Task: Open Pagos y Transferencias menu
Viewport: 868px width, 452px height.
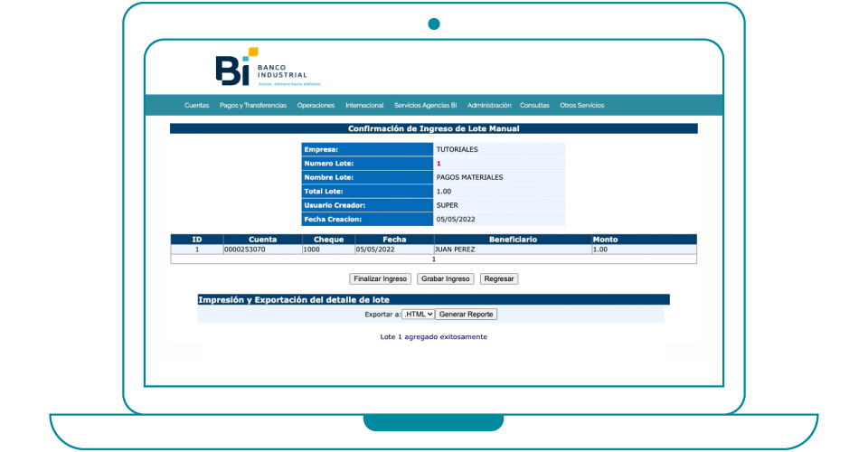Action: point(252,106)
